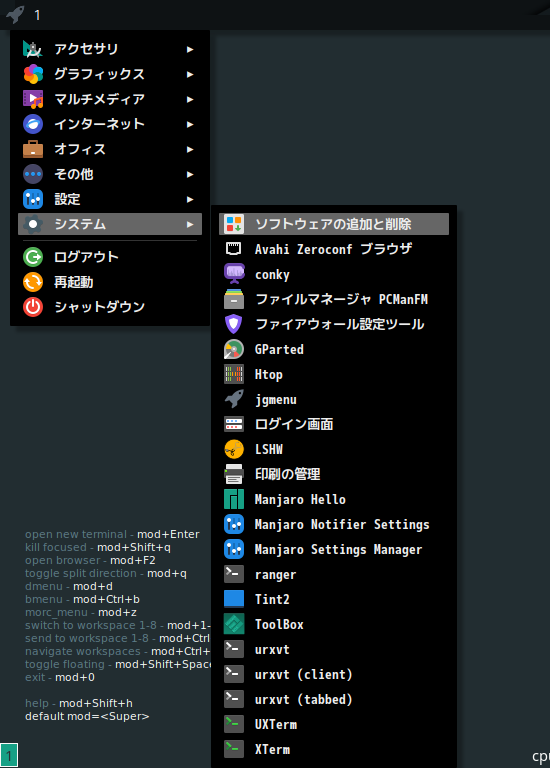
Task: Click the システム submenu arrow
Action: 190,224
